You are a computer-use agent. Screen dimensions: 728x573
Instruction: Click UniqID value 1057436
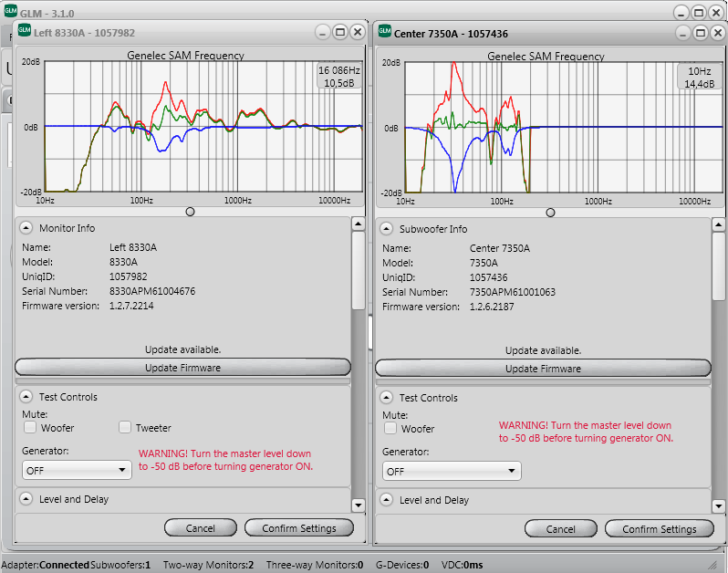(x=488, y=277)
